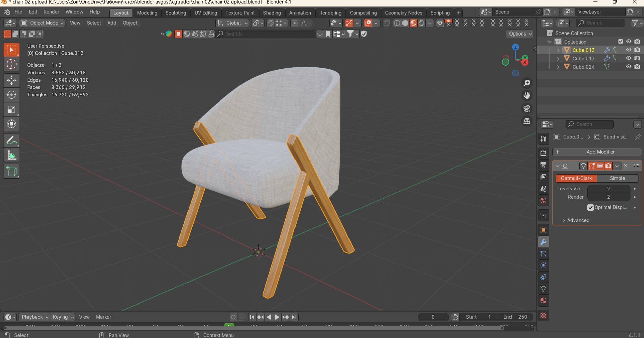
Task: Click the pan view hand icon
Action: click(527, 96)
